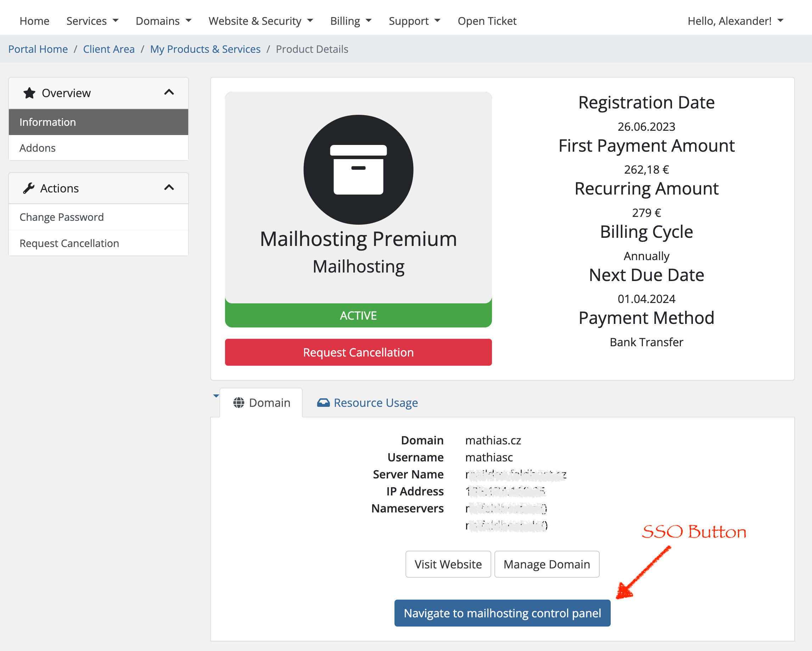Expand the Hello, Alexander! account menu
The image size is (812, 651).
point(735,21)
